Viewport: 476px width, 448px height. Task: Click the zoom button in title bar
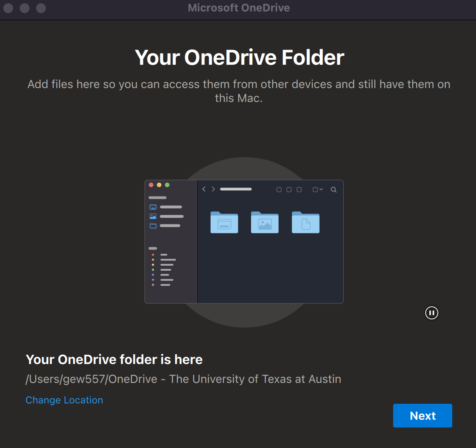41,8
